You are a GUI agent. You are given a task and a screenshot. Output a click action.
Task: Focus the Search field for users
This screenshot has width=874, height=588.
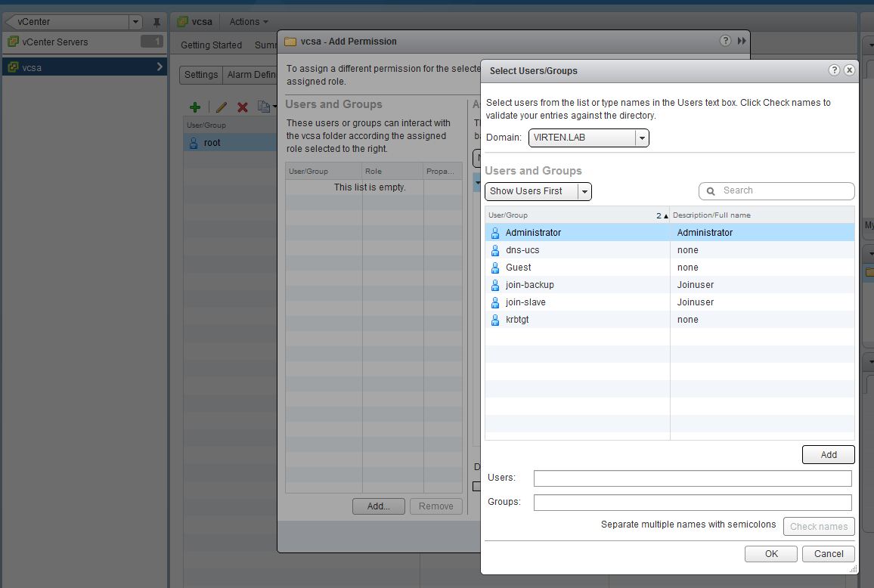[776, 190]
